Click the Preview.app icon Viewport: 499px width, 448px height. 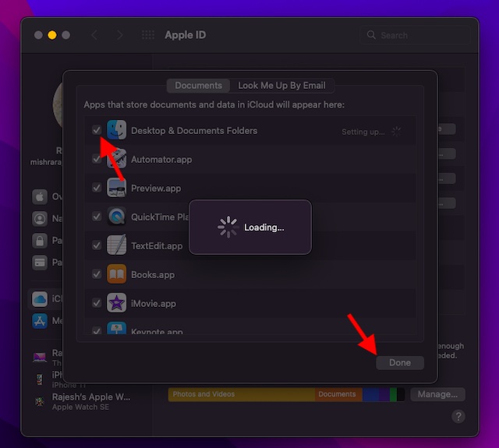tap(116, 188)
